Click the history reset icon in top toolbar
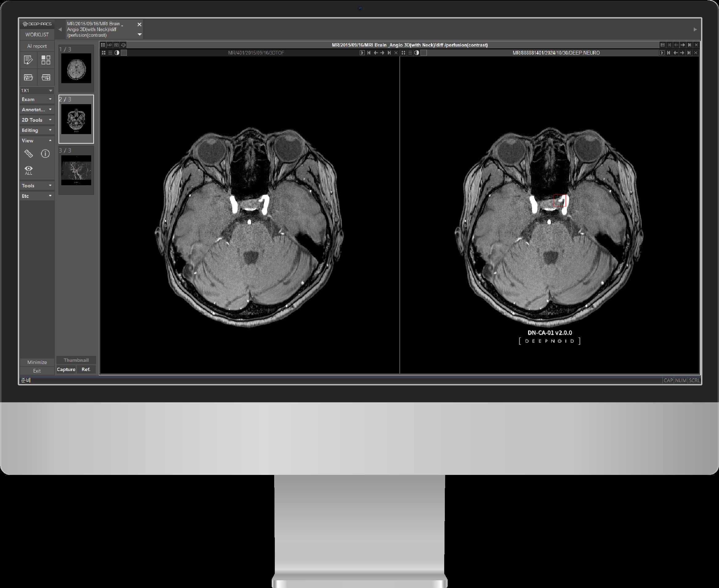The width and height of the screenshot is (719, 588). coord(124,45)
